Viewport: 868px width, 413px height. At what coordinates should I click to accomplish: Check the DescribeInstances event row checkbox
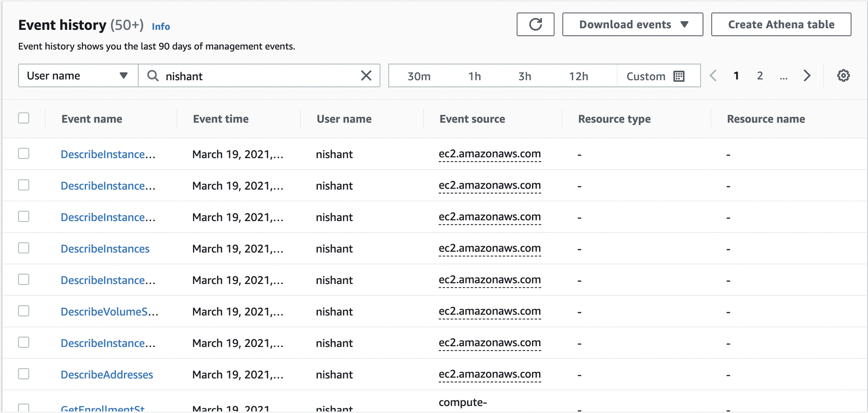coord(24,248)
